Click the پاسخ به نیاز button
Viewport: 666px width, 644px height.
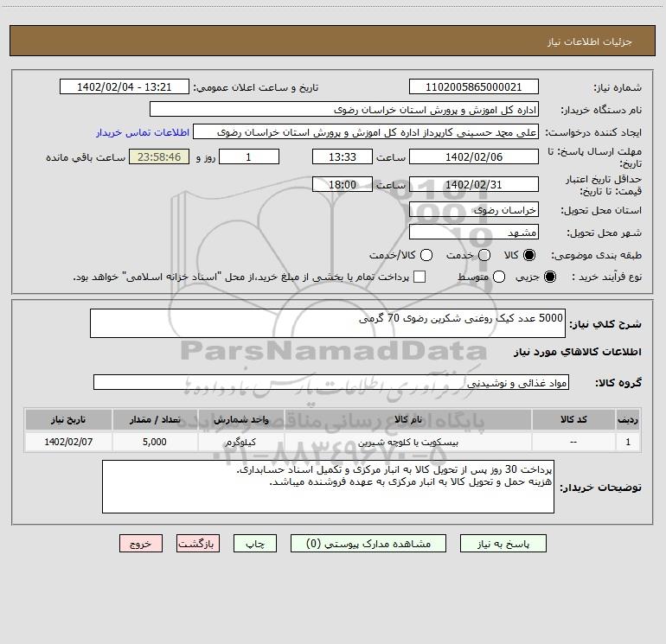(503, 544)
